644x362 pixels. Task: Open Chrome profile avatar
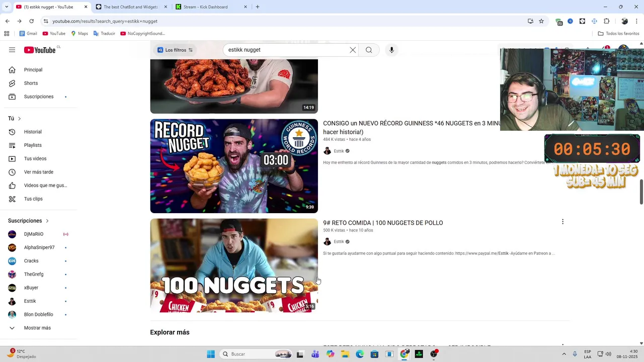click(x=624, y=21)
